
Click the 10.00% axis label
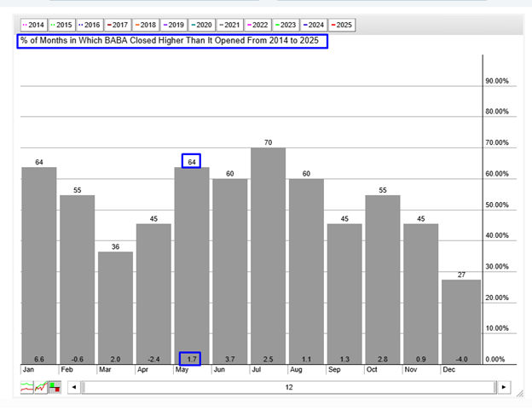[497, 328]
